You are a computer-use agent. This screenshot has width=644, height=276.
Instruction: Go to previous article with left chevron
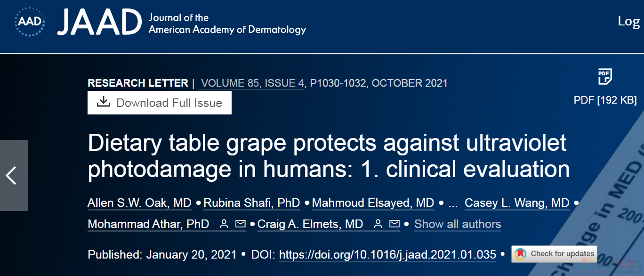[x=12, y=175]
